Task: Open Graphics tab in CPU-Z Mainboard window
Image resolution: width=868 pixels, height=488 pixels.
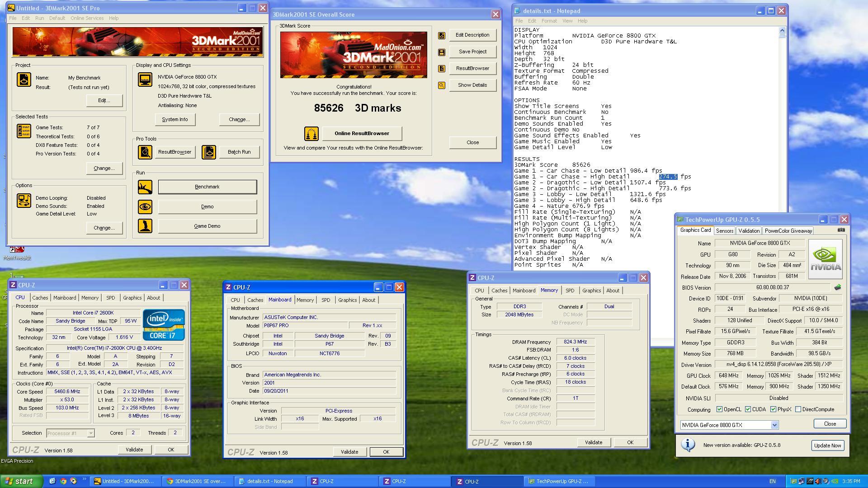Action: pyautogui.click(x=347, y=300)
